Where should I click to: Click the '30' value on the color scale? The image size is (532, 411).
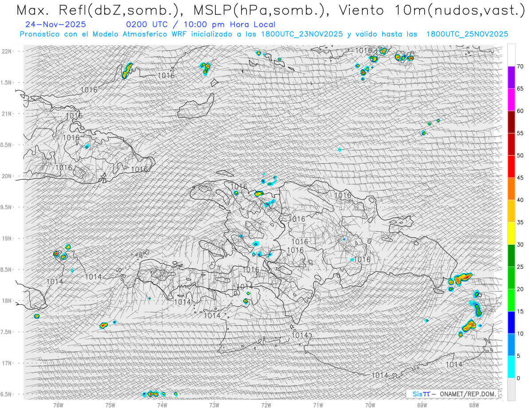pos(520,245)
